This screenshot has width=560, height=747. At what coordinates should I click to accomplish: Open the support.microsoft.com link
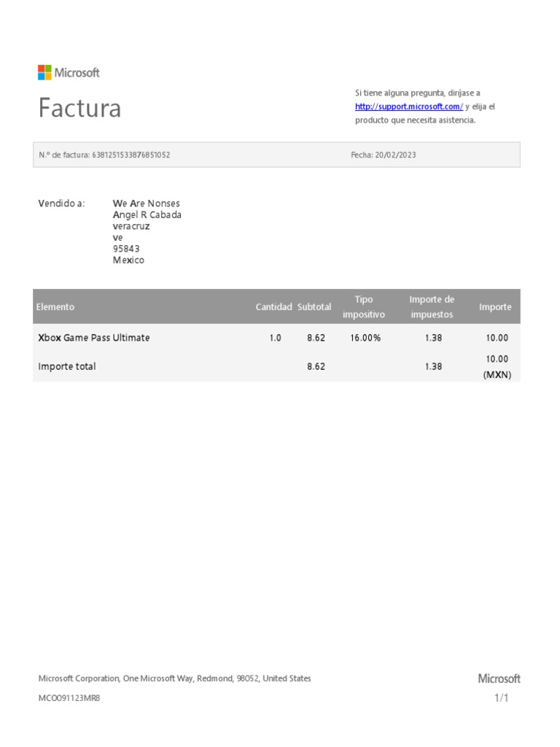coord(408,107)
